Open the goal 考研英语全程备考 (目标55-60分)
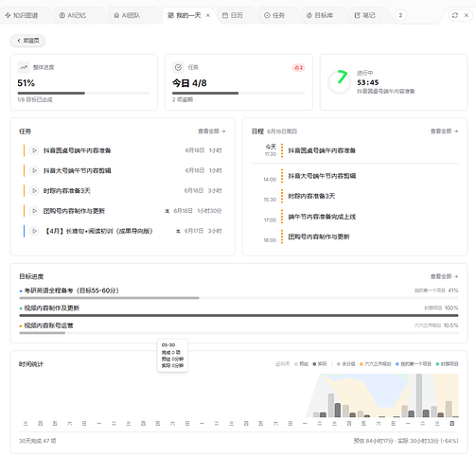 (71, 290)
